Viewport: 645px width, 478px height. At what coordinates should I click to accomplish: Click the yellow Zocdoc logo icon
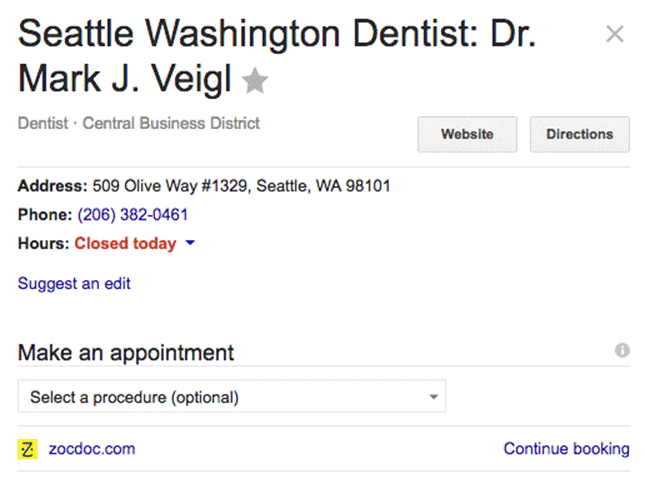pos(28,449)
